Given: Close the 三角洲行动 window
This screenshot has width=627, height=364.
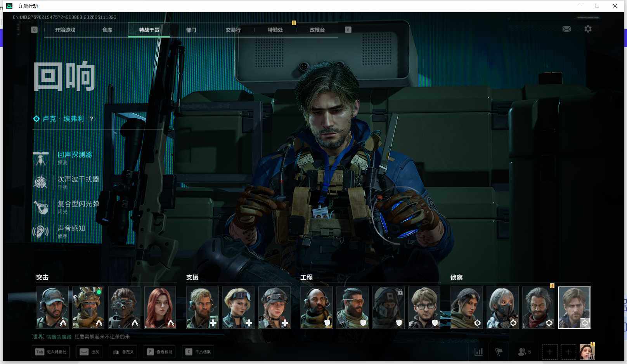Looking at the screenshot, I should [615, 6].
